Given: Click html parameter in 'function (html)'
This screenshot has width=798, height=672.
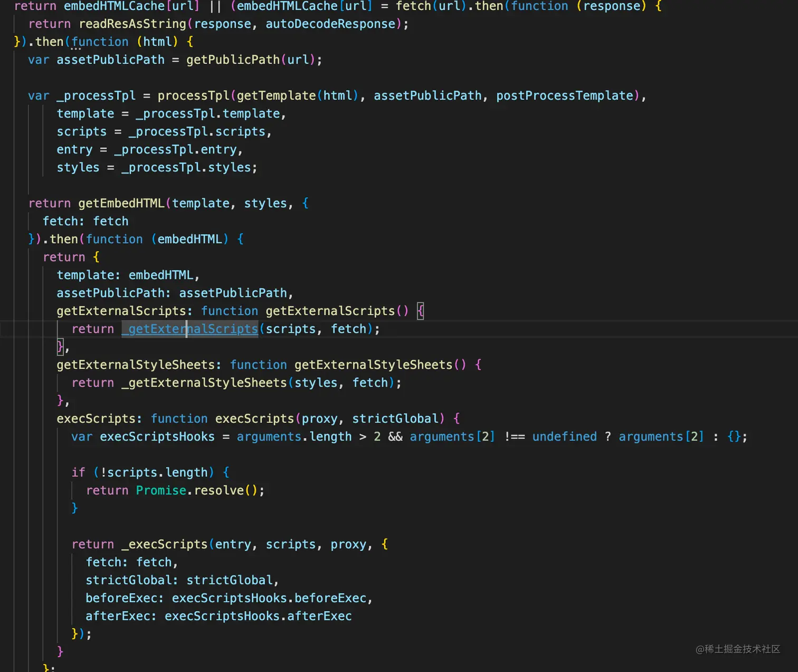Looking at the screenshot, I should point(157,42).
